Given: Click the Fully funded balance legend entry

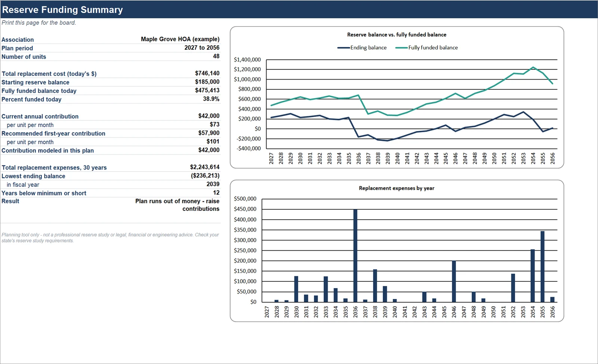Looking at the screenshot, I should click(426, 48).
